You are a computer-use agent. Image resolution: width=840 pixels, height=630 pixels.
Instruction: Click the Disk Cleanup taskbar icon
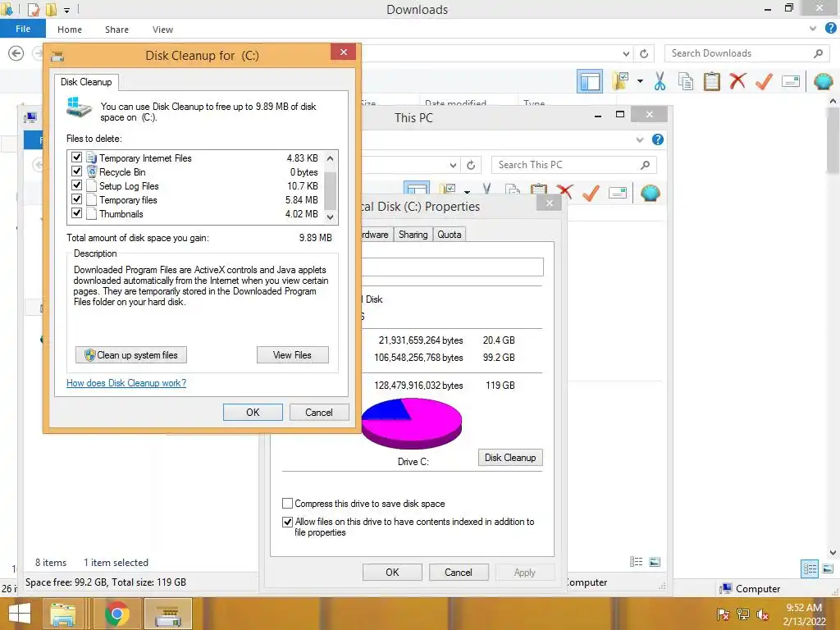[x=167, y=614]
